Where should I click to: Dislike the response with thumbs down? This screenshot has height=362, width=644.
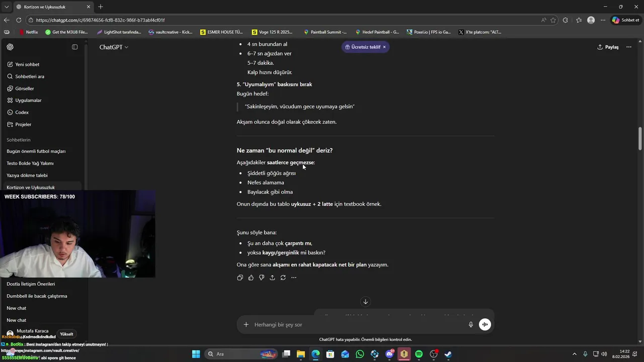(x=262, y=278)
